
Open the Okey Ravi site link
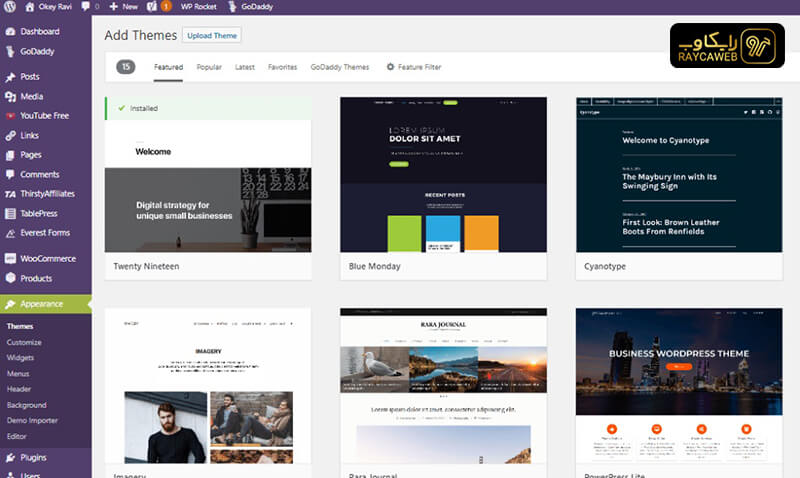55,7
